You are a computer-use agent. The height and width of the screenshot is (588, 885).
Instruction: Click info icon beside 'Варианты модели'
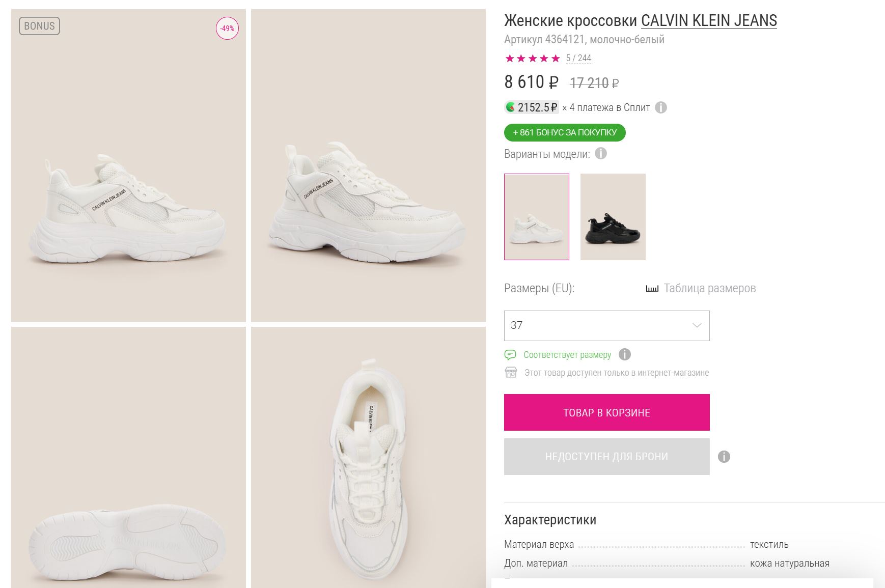(601, 153)
